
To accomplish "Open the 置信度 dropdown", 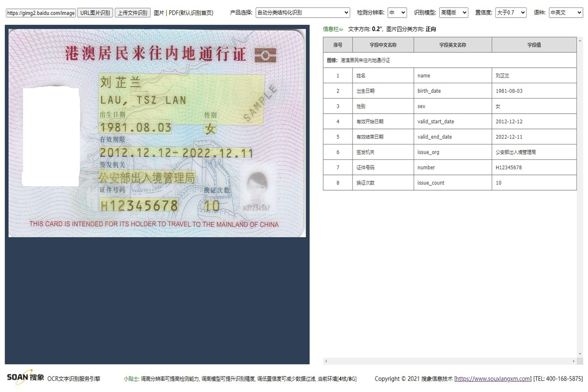I will pyautogui.click(x=510, y=12).
